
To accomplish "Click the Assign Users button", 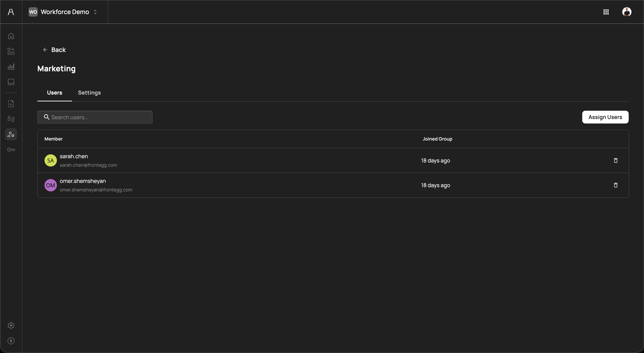I will pos(605,117).
